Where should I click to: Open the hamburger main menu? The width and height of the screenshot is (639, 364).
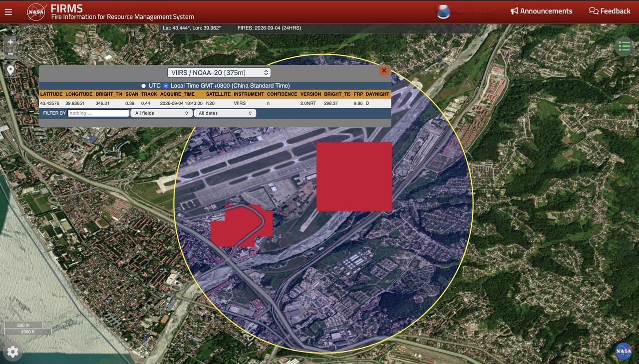tap(8, 12)
